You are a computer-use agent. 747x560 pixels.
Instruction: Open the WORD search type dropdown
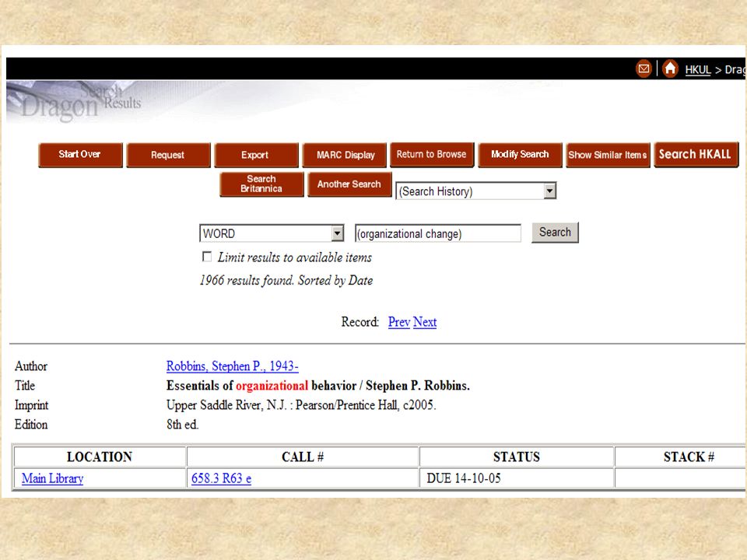[x=272, y=233]
